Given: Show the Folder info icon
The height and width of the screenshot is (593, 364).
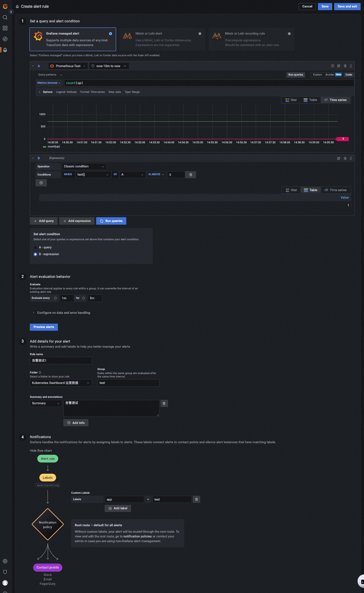Looking at the screenshot, I should pos(40,372).
